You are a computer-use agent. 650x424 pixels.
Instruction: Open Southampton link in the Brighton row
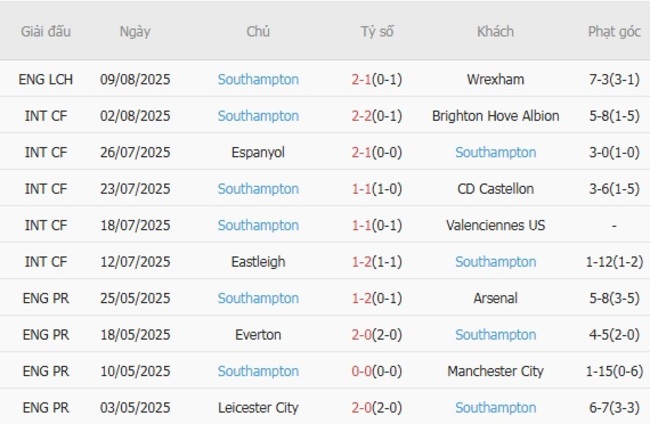point(258,116)
